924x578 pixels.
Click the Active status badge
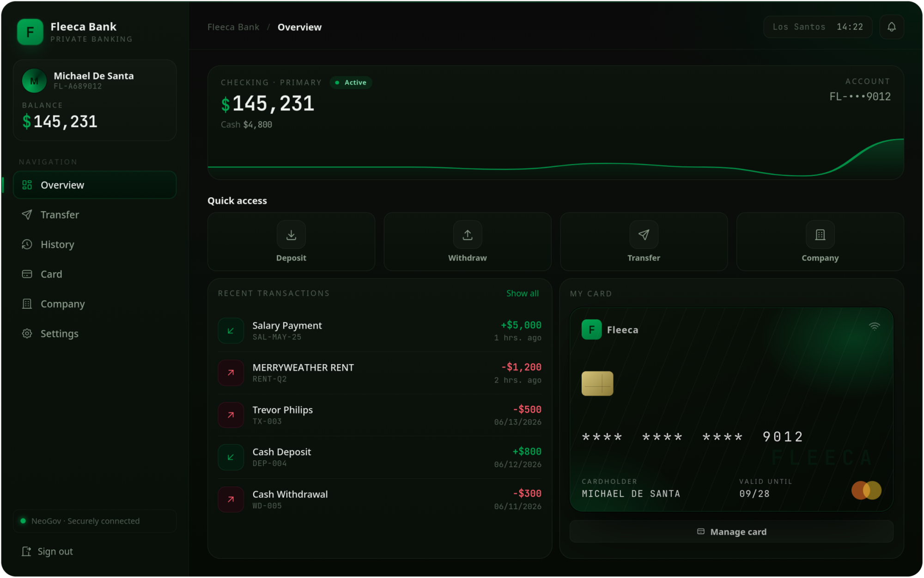351,82
